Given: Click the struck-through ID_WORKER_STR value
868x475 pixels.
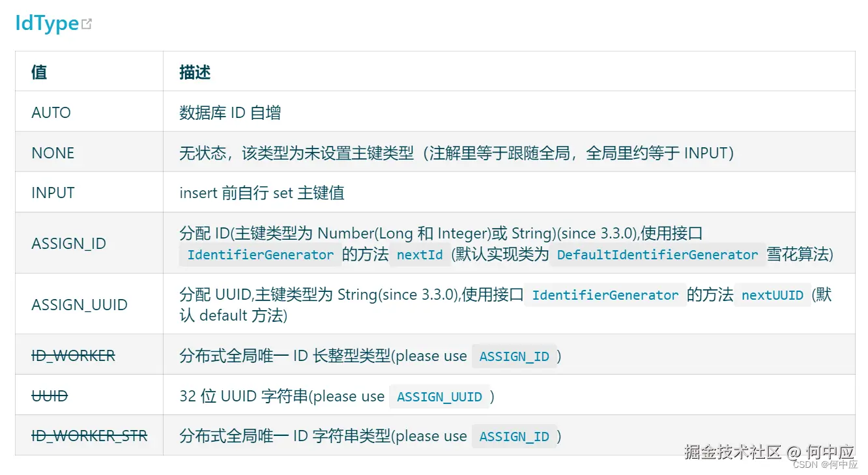Looking at the screenshot, I should click(x=89, y=436).
